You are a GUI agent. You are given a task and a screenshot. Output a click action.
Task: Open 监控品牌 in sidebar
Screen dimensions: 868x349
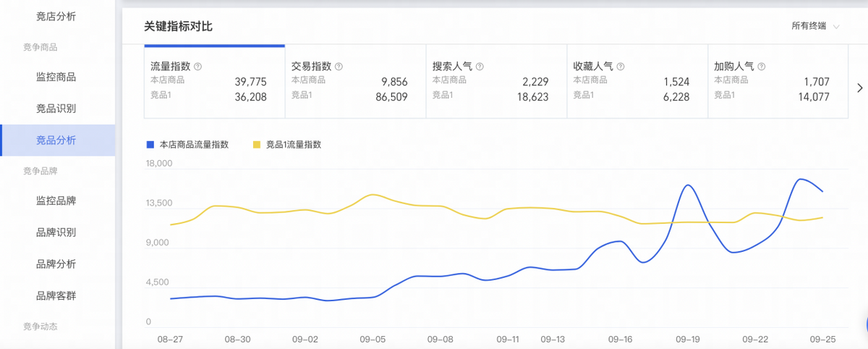(x=56, y=201)
